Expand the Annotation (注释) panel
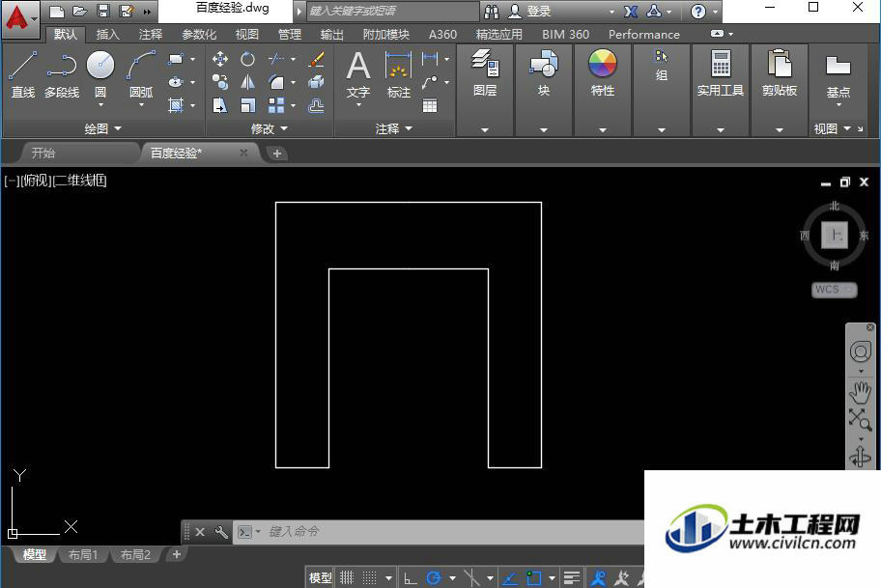 click(x=394, y=128)
